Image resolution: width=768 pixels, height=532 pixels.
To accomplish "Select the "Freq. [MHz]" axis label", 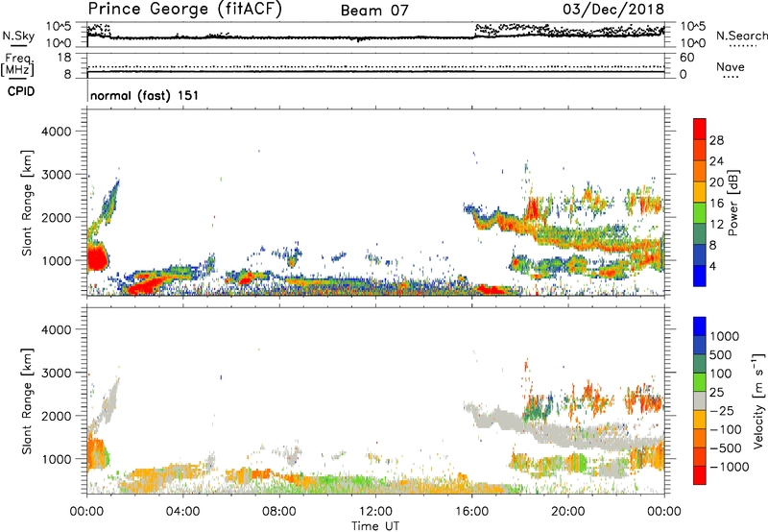I will (17, 64).
